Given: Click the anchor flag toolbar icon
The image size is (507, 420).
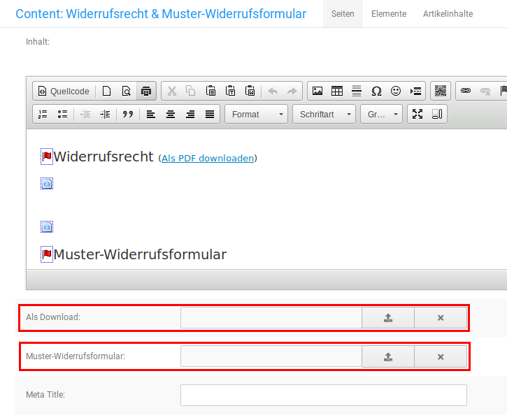Looking at the screenshot, I should [x=503, y=91].
